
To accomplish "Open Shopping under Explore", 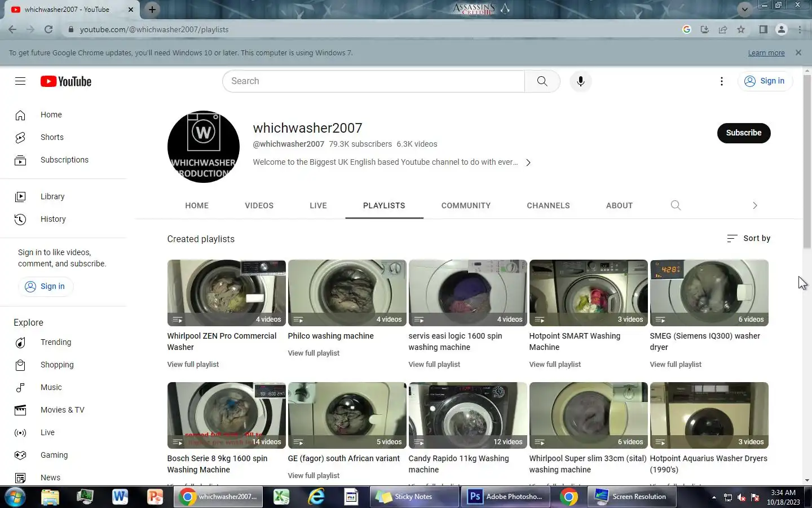I will click(63, 365).
